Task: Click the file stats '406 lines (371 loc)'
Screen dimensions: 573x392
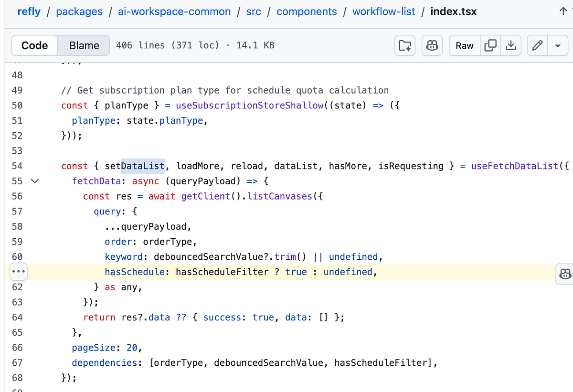Action: (x=168, y=45)
